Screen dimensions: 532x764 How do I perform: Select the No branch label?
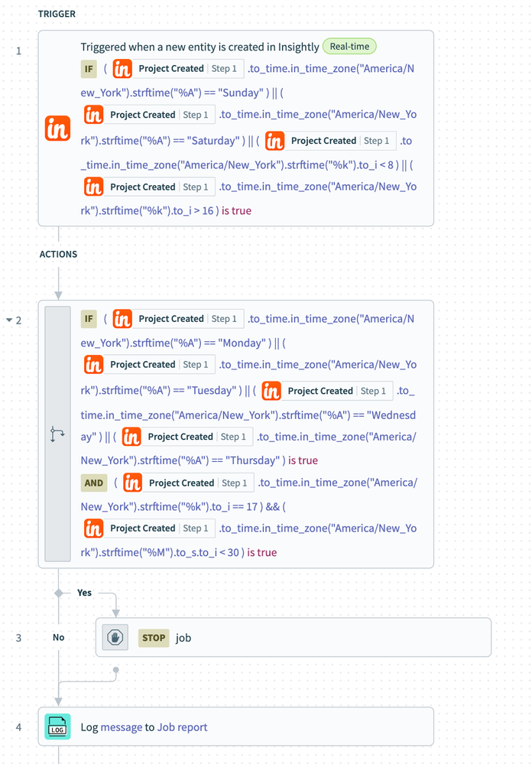[x=59, y=637]
